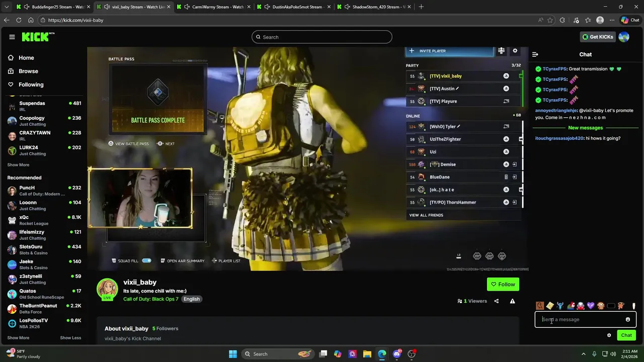Open Discord from taskbar
This screenshot has height=362, width=644.
tap(397, 354)
